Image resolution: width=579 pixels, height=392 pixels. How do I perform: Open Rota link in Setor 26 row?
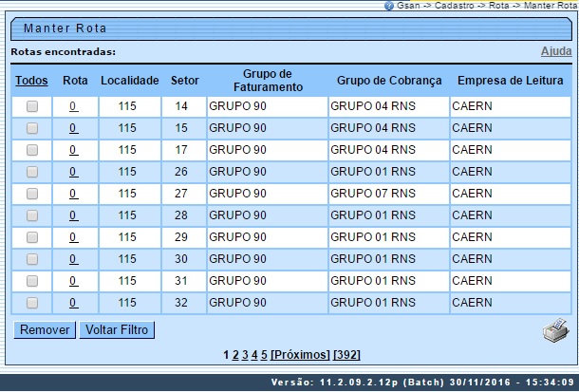(x=73, y=172)
